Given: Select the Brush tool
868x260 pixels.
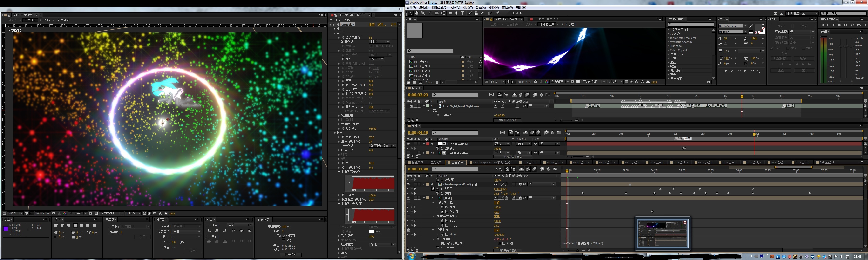Looking at the screenshot, I should point(470,13).
